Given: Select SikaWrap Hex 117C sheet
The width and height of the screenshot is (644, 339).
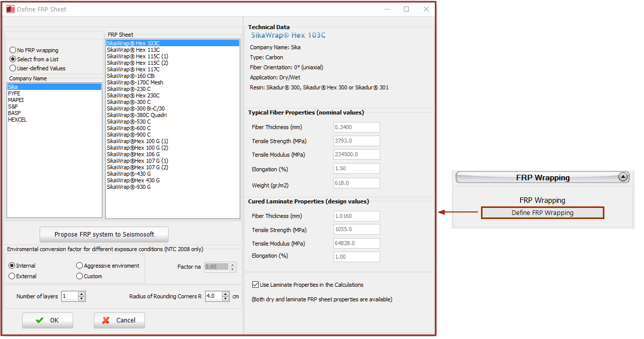Looking at the screenshot, I should [173, 69].
